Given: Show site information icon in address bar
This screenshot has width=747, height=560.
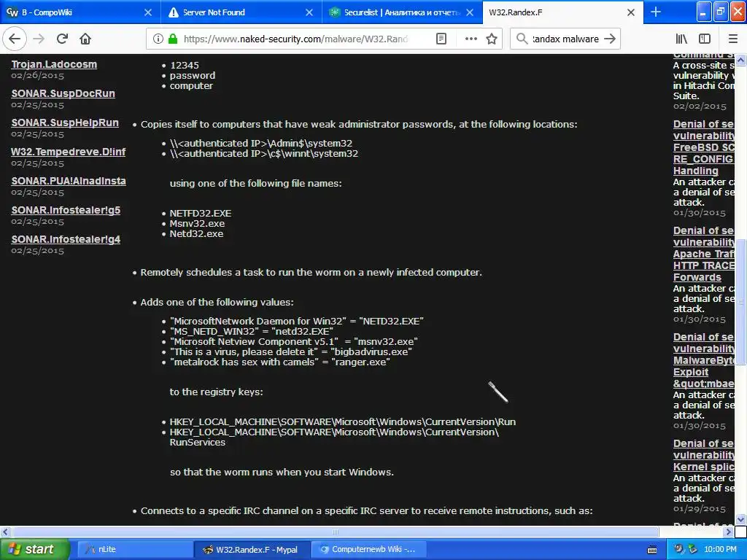Looking at the screenshot, I should 158,39.
